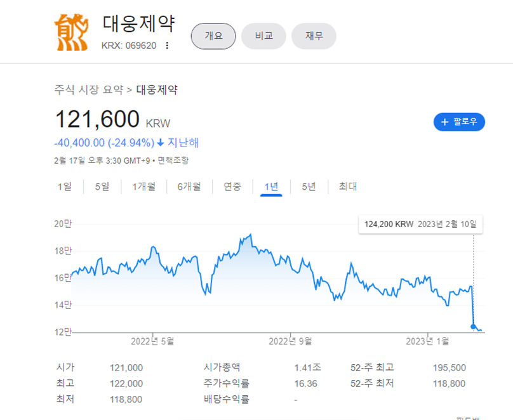Open the three-dot menu next to KRX: 069620
Screen dimensions: 513x420
coord(167,46)
